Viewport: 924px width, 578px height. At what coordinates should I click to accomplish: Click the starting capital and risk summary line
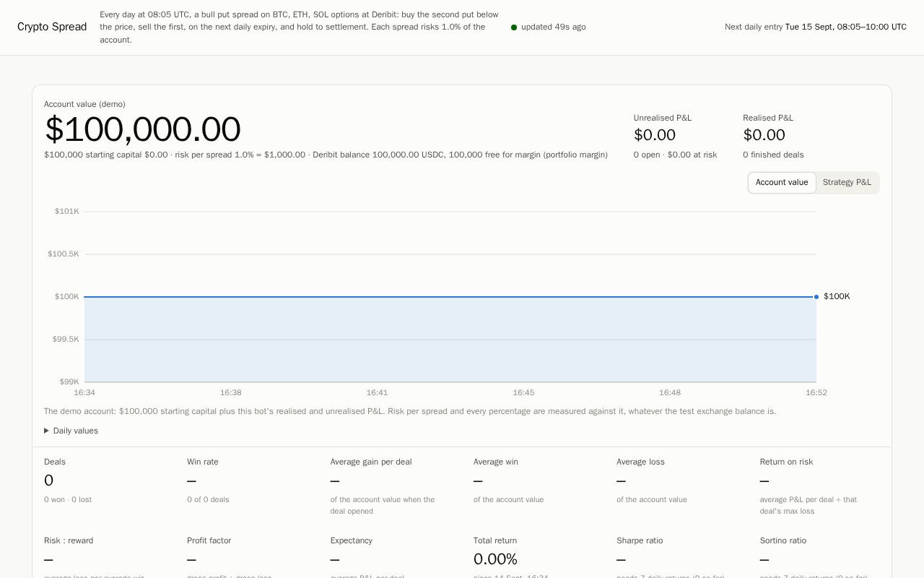tap(326, 155)
